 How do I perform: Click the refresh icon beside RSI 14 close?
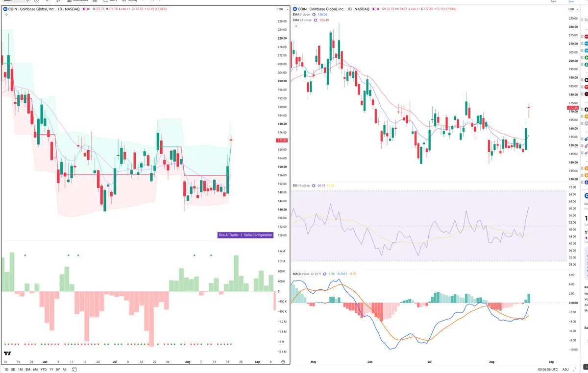[314, 186]
